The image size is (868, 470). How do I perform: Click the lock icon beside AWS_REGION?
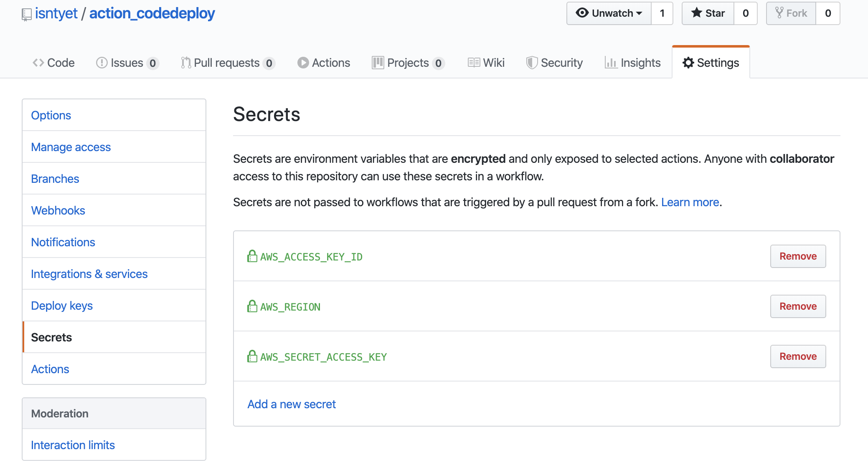click(x=252, y=306)
